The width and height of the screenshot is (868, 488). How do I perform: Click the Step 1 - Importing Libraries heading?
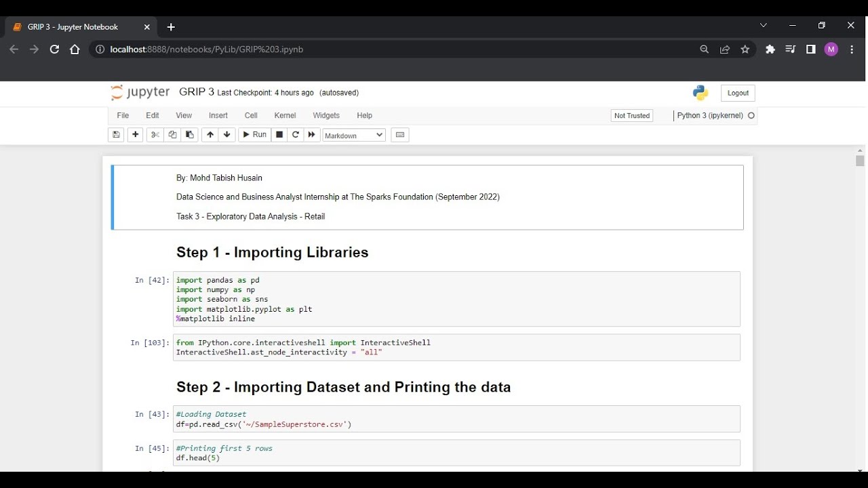273,252
